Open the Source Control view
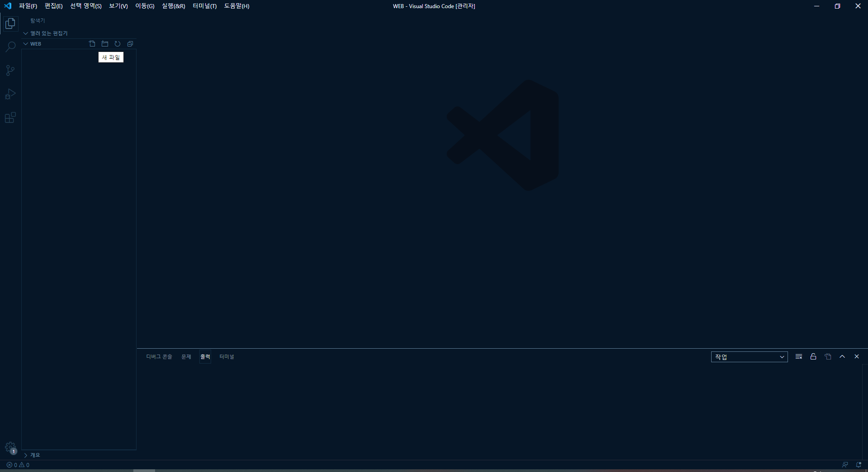 coord(10,70)
